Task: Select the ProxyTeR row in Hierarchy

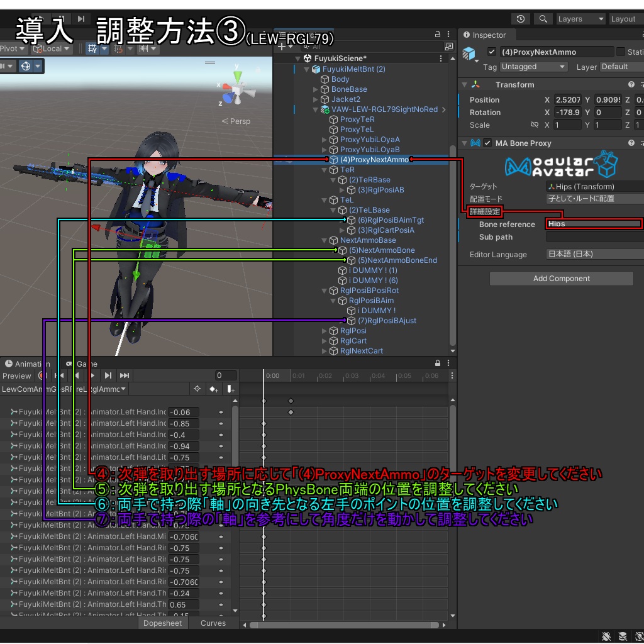Action: pyautogui.click(x=357, y=119)
